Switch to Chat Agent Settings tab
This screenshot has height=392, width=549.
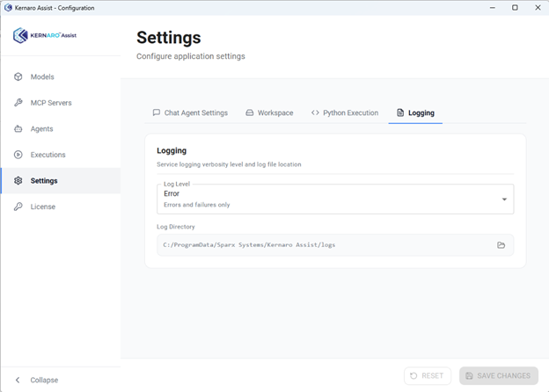tap(190, 113)
